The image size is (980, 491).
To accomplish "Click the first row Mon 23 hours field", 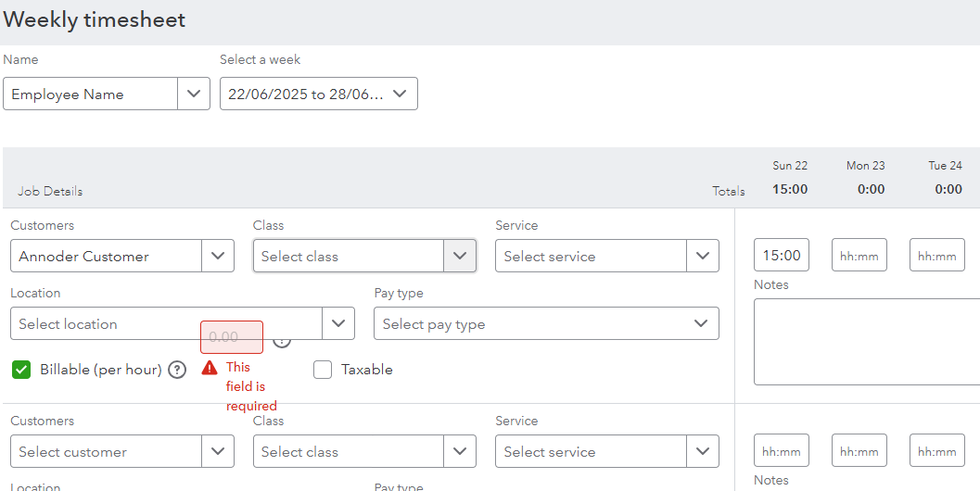I will 859,255.
